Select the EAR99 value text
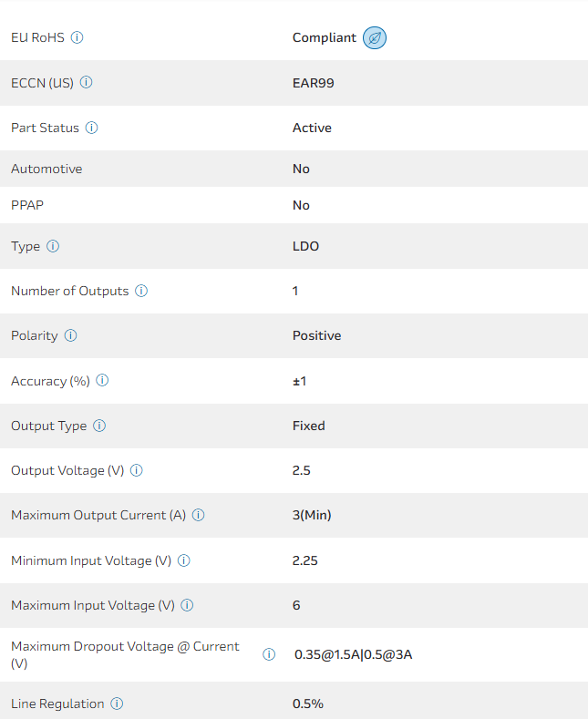The height and width of the screenshot is (719, 588). click(x=314, y=83)
